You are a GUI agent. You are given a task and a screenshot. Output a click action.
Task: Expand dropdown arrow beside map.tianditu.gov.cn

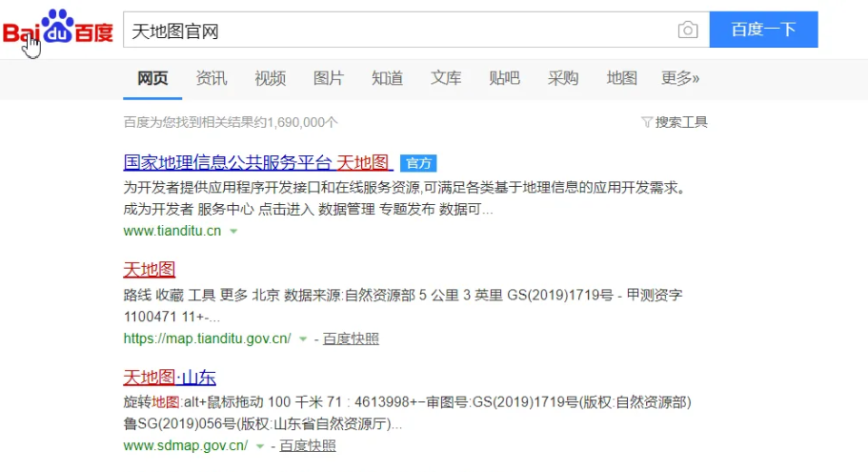click(x=303, y=339)
